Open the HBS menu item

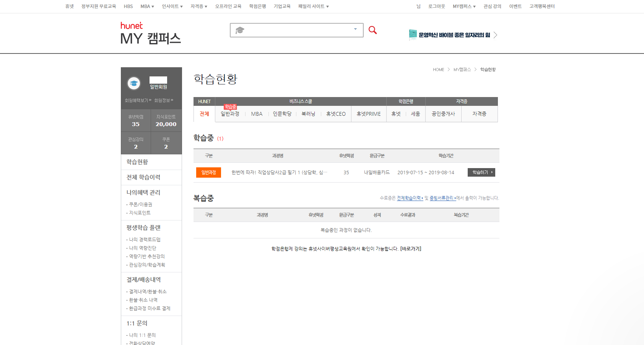128,6
